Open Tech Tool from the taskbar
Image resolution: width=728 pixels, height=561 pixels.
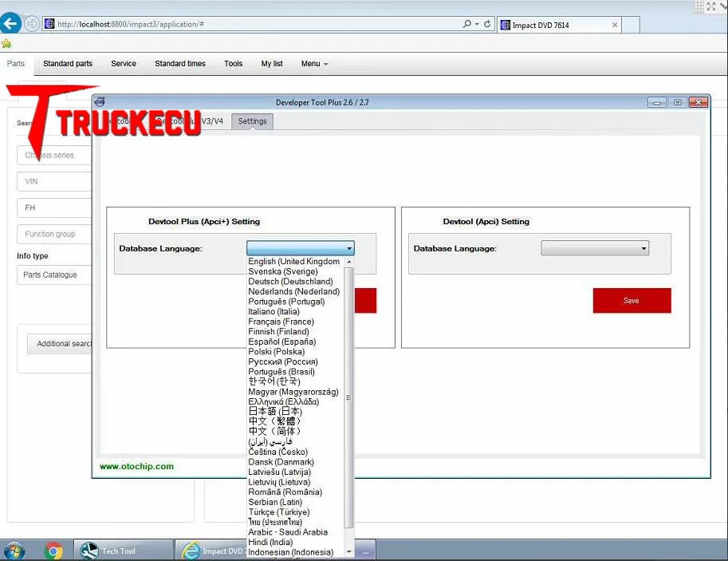pos(123,551)
